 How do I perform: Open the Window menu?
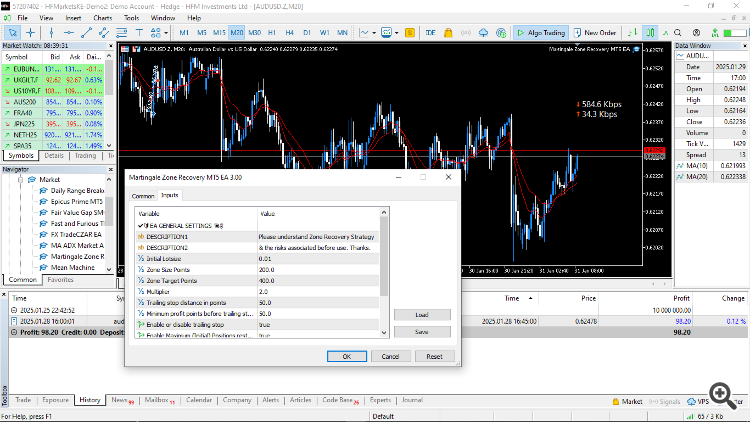(x=163, y=18)
